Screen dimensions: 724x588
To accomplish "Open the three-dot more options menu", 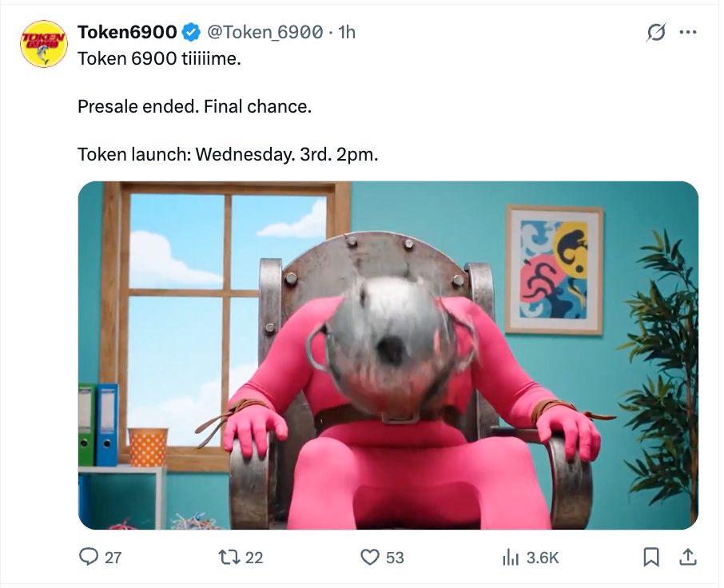I will coord(689,32).
